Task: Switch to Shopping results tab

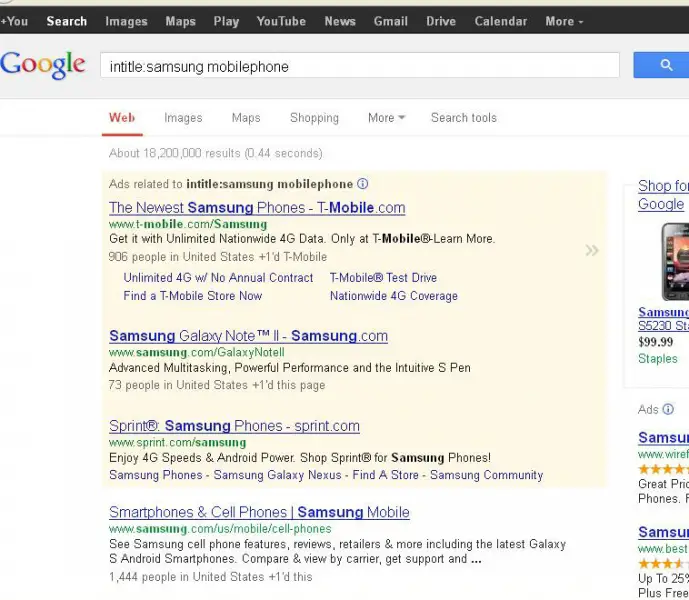Action: pos(314,118)
